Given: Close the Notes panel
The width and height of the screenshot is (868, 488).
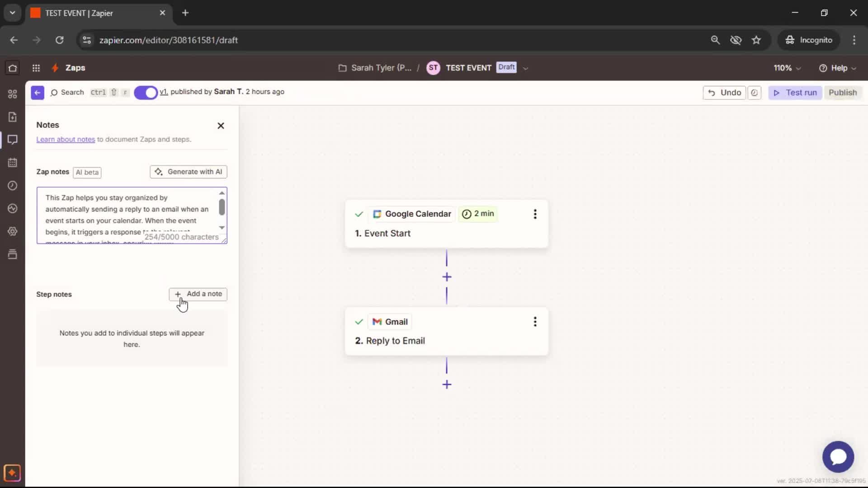Looking at the screenshot, I should [221, 126].
